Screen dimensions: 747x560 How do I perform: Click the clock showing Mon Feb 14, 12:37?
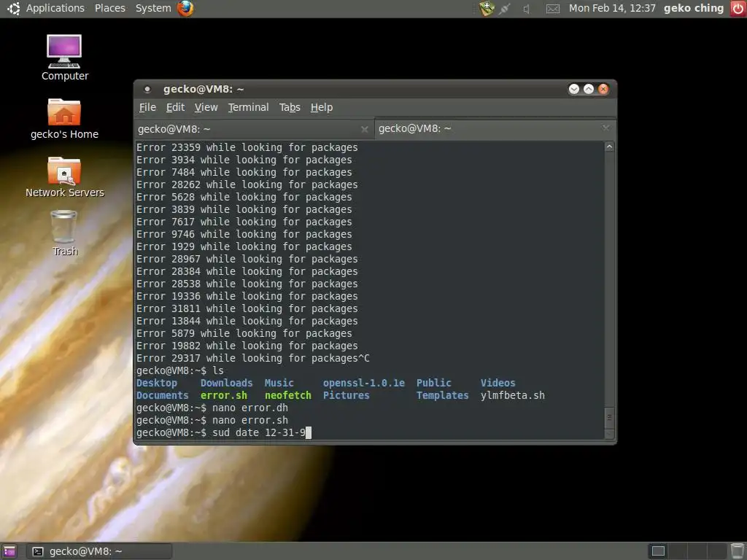tap(612, 8)
